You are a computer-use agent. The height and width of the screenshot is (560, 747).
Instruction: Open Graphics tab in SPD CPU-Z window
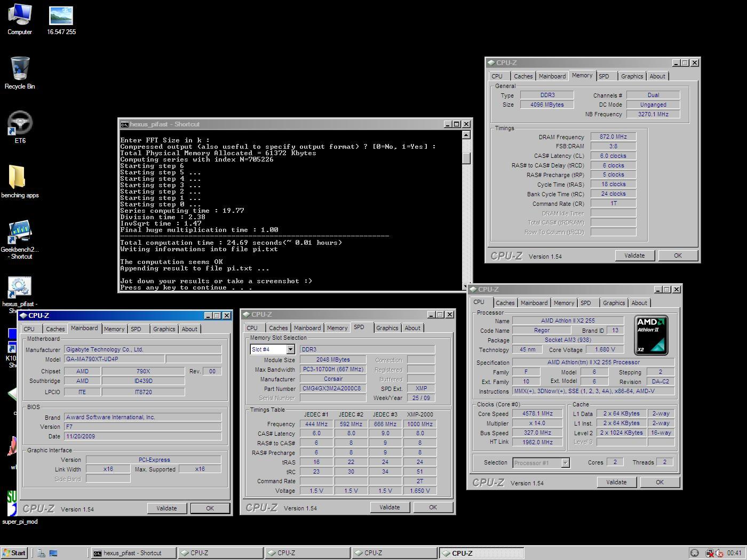pos(387,328)
